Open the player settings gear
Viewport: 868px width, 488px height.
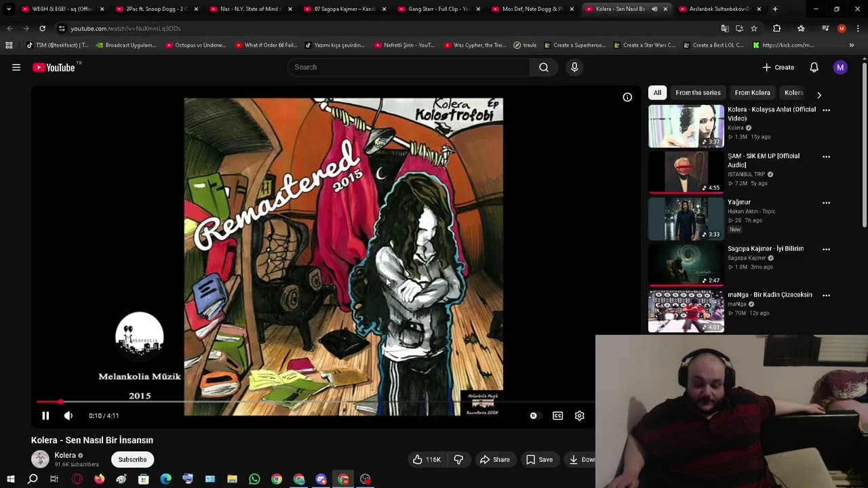pyautogui.click(x=579, y=415)
